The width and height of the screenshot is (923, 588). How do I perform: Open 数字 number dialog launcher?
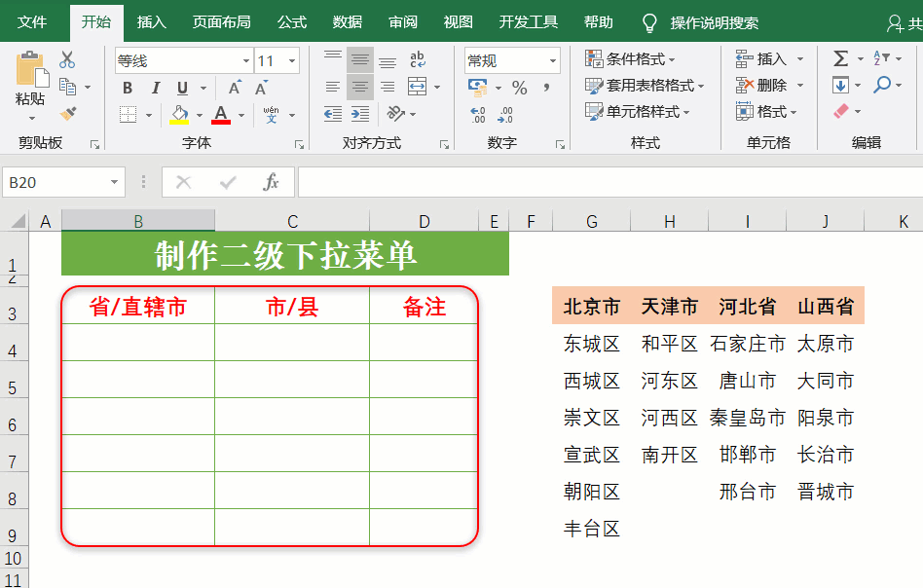tap(560, 144)
